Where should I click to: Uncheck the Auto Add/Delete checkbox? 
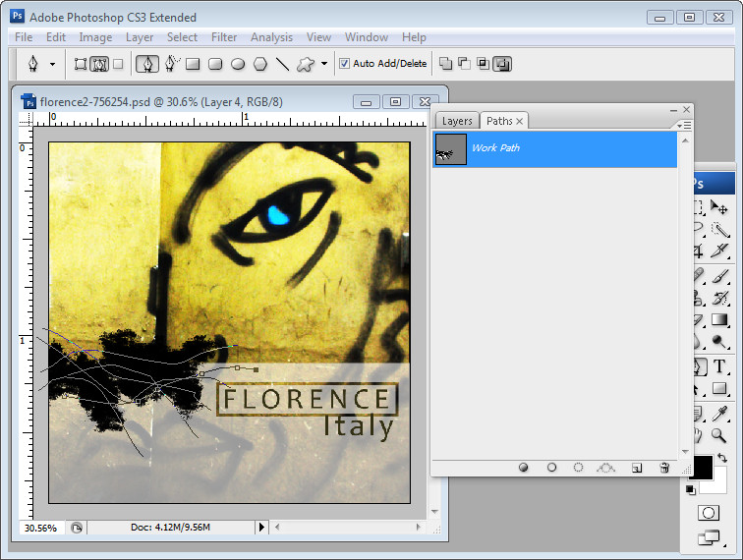[x=345, y=64]
